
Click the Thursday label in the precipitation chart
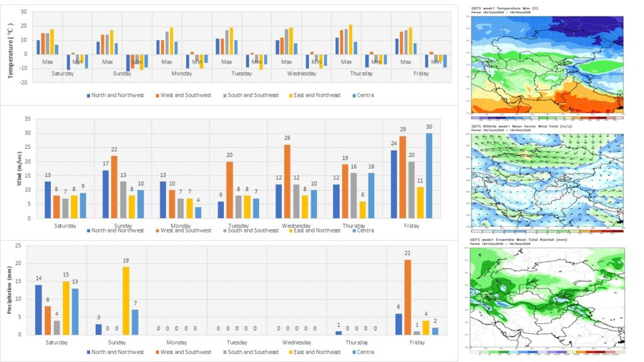pyautogui.click(x=356, y=343)
